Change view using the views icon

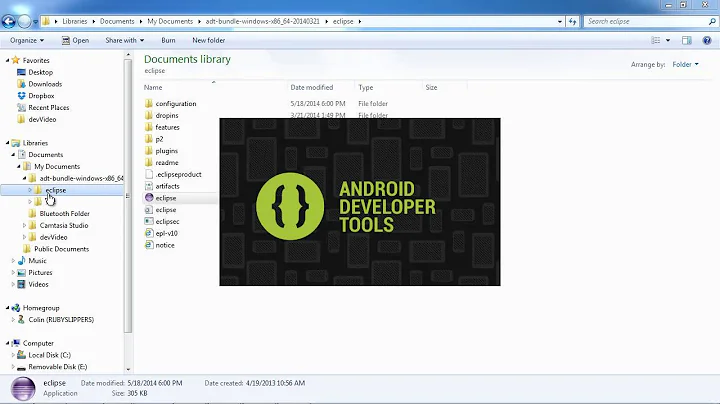coord(656,40)
